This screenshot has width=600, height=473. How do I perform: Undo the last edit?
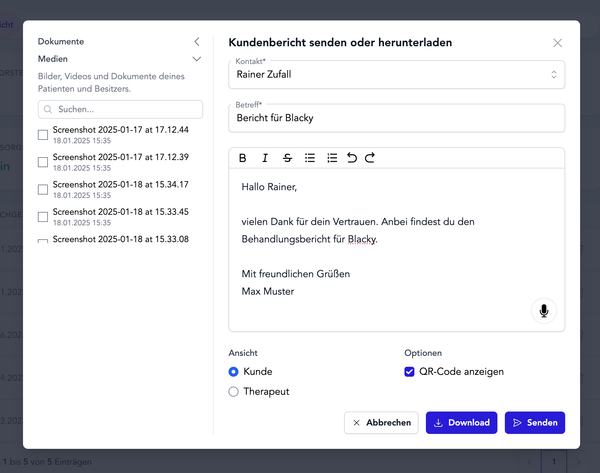pos(351,158)
